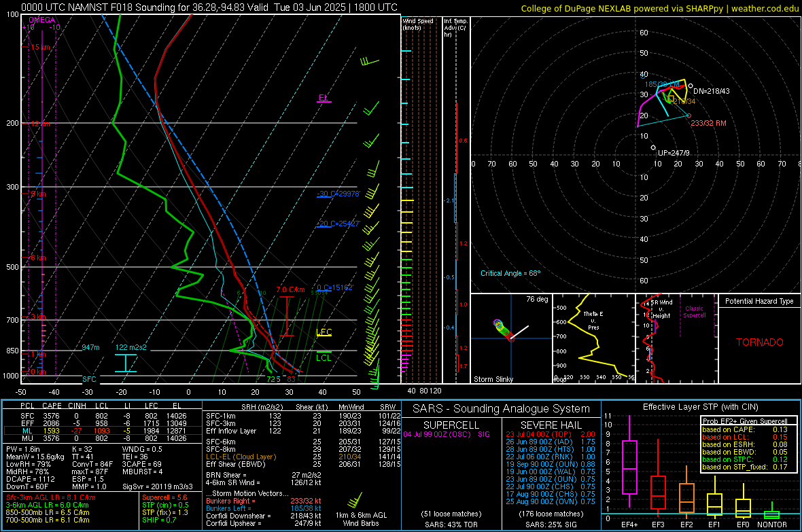Click the '7.0 C/km' lapse rate label

coord(290,289)
